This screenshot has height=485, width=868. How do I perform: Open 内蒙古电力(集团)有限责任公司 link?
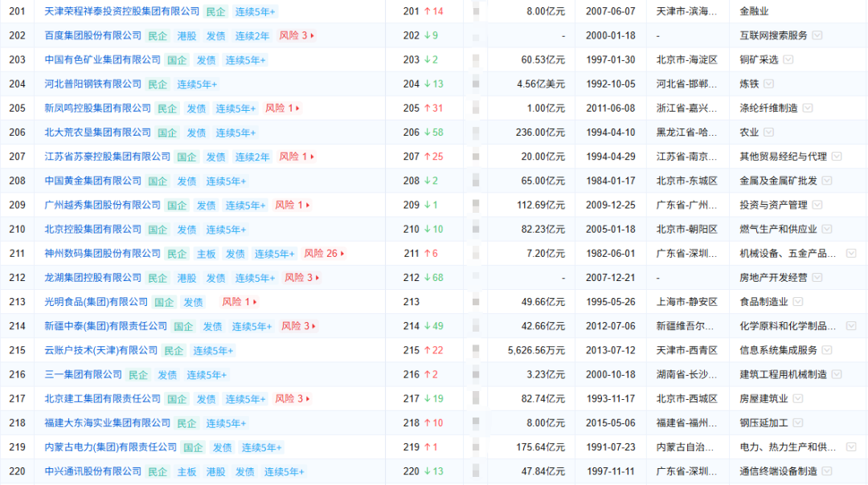coord(111,447)
